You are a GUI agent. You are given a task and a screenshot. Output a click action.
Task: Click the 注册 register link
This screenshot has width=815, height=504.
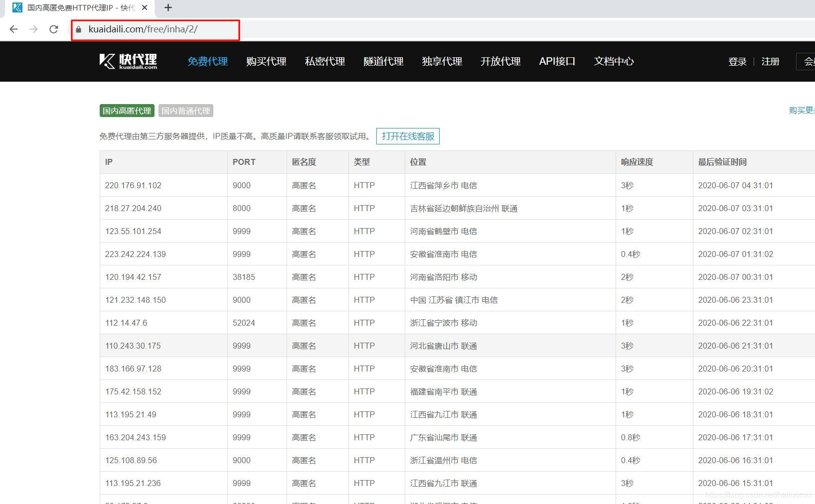(x=770, y=61)
